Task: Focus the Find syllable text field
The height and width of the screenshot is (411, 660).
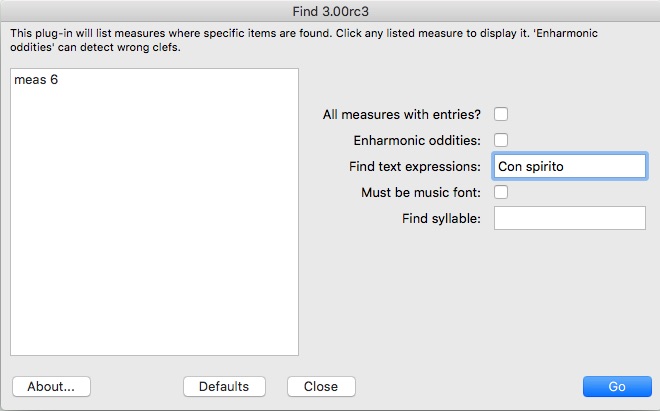Action: tap(570, 218)
